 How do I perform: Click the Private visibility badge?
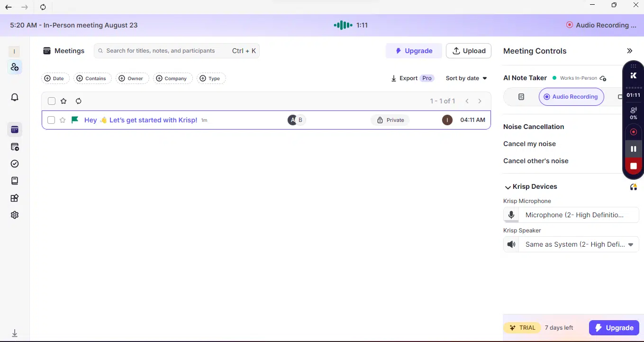(390, 120)
